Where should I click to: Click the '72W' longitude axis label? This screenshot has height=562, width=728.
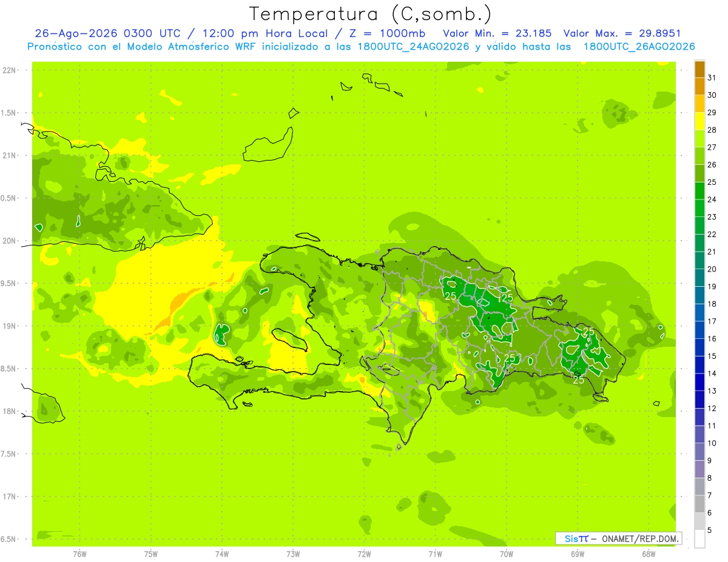click(364, 554)
